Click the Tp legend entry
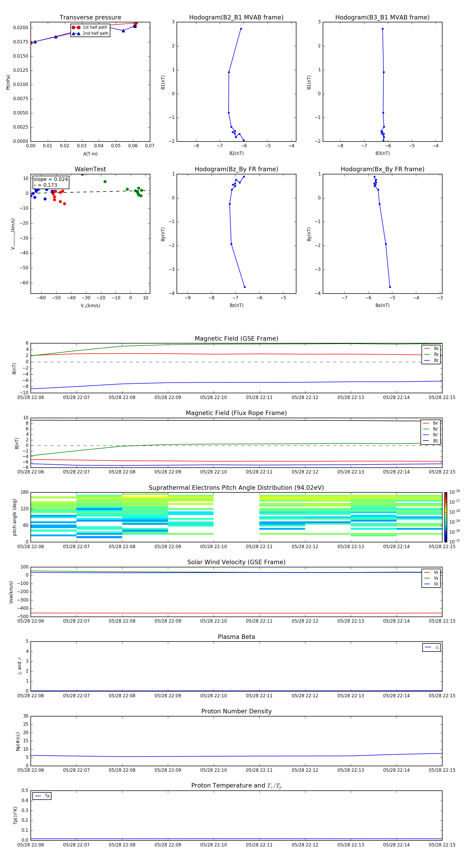 pos(42,796)
